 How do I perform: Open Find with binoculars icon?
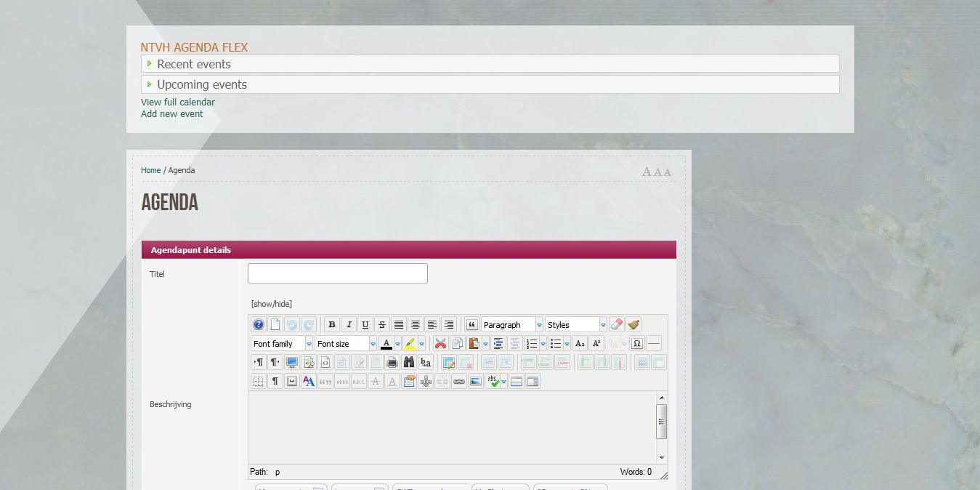(x=409, y=362)
